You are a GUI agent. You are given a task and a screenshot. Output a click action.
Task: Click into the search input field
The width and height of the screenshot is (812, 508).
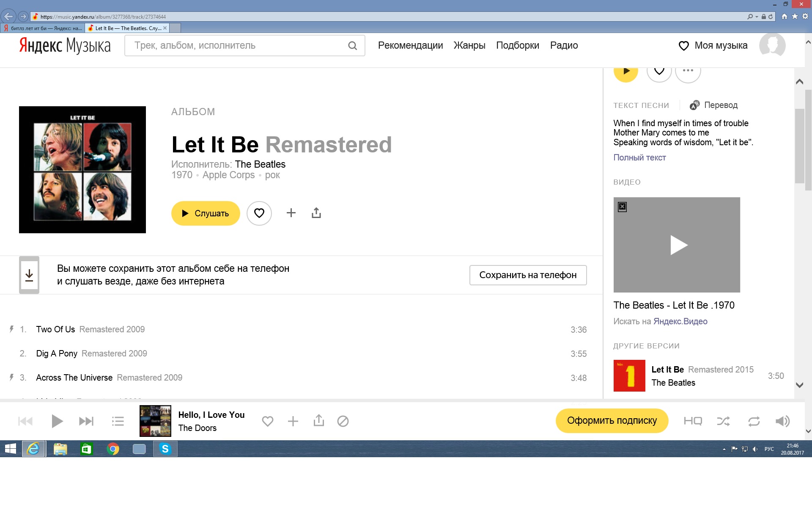pyautogui.click(x=237, y=46)
